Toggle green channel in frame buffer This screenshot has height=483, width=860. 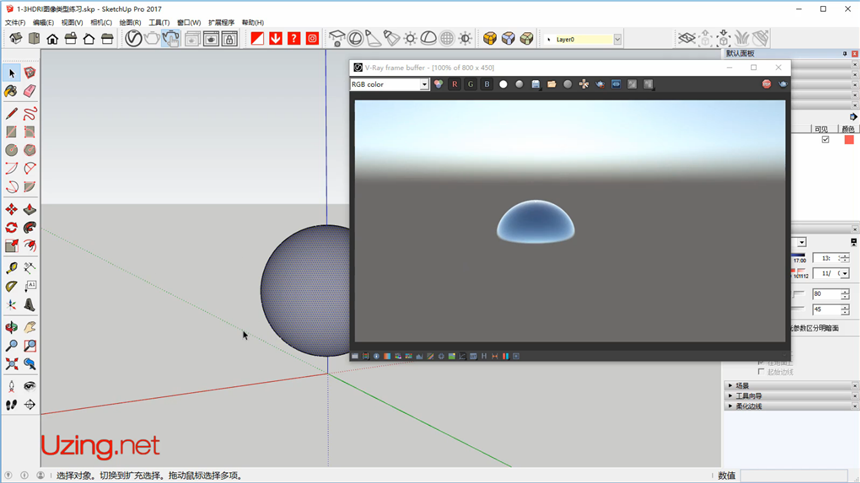pyautogui.click(x=470, y=84)
